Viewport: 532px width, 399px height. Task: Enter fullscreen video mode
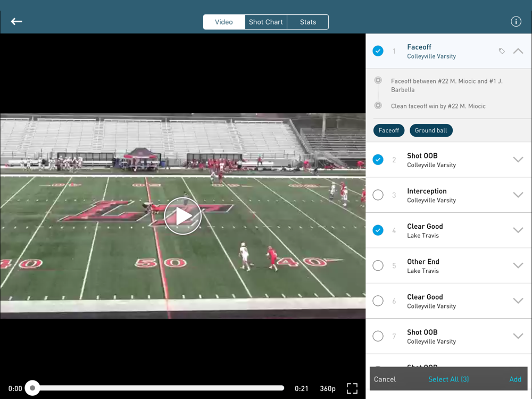[x=352, y=388]
